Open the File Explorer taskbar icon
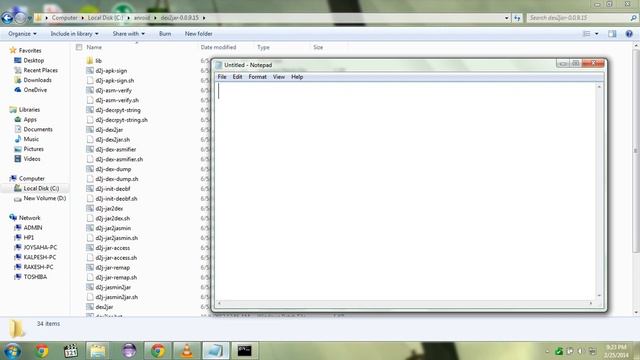The height and width of the screenshot is (360, 640). [98, 351]
